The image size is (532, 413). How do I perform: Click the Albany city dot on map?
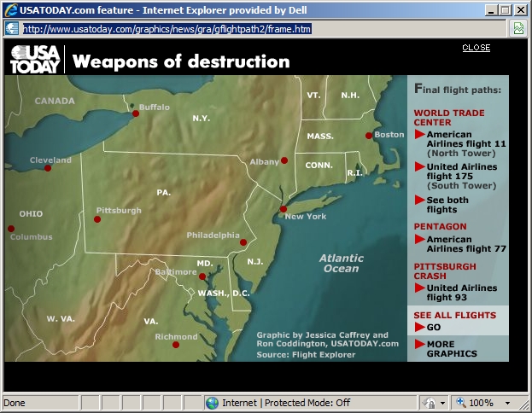284,160
